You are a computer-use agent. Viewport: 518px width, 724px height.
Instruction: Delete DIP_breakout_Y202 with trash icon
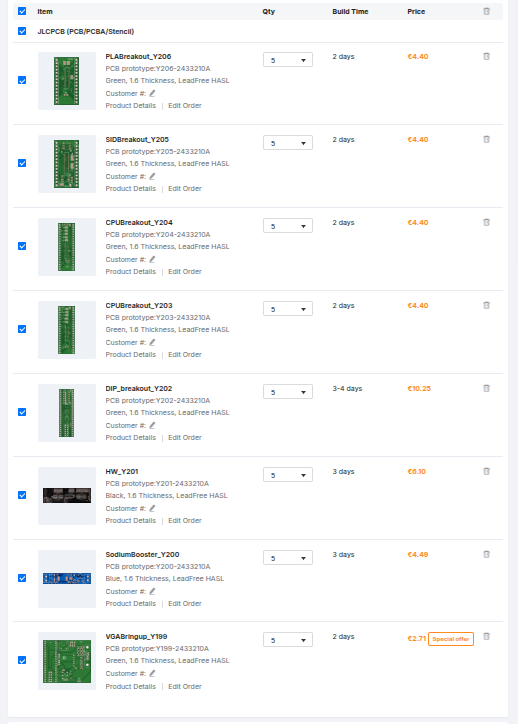coord(486,388)
